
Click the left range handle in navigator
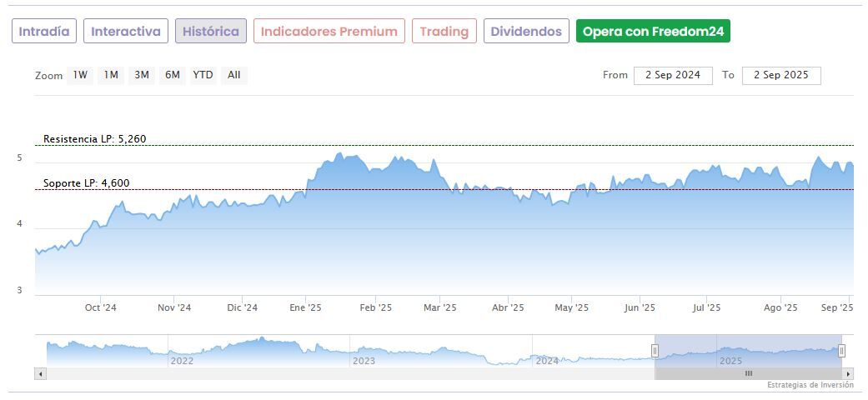[655, 351]
